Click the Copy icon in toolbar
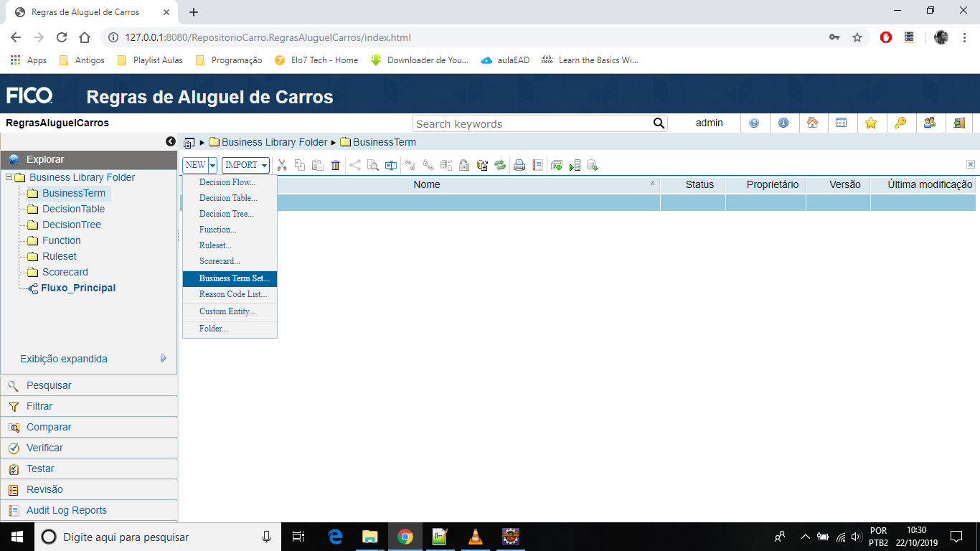Image resolution: width=980 pixels, height=551 pixels. (300, 165)
